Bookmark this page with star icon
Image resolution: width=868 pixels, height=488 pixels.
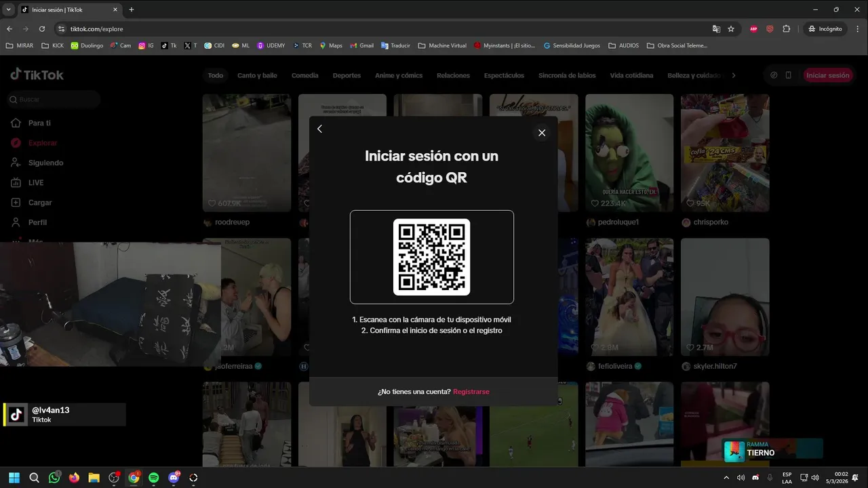pyautogui.click(x=731, y=29)
